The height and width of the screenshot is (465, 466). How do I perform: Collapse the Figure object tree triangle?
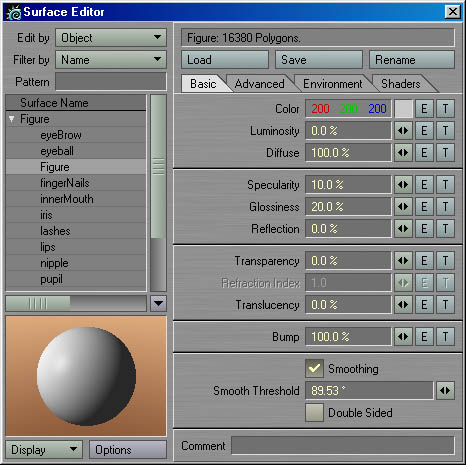pos(12,119)
